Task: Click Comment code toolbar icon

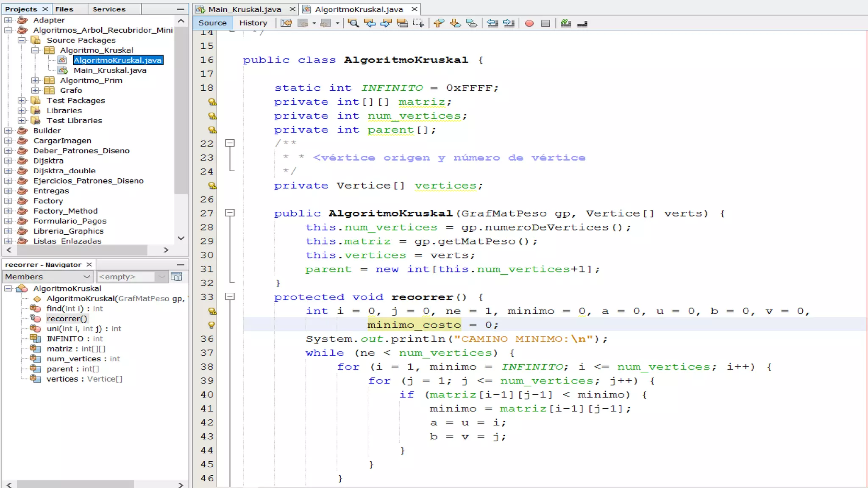Action: (x=566, y=23)
